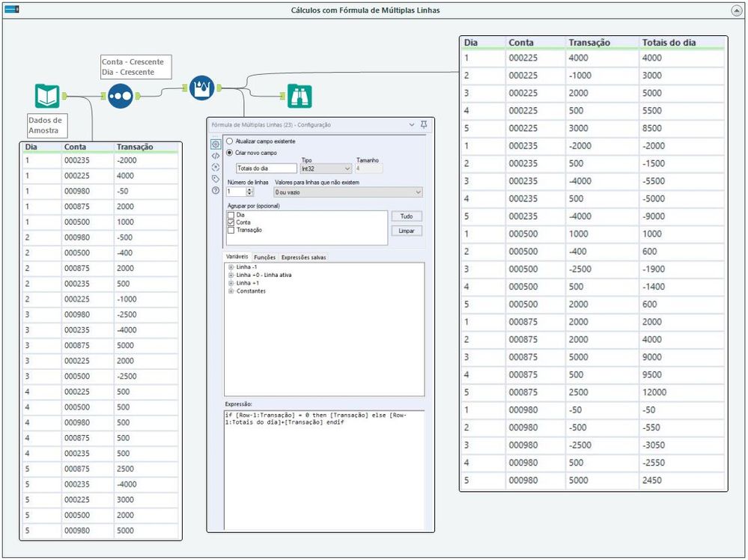748x560 pixels.
Task: Click the help question mark icon
Action: 216,191
